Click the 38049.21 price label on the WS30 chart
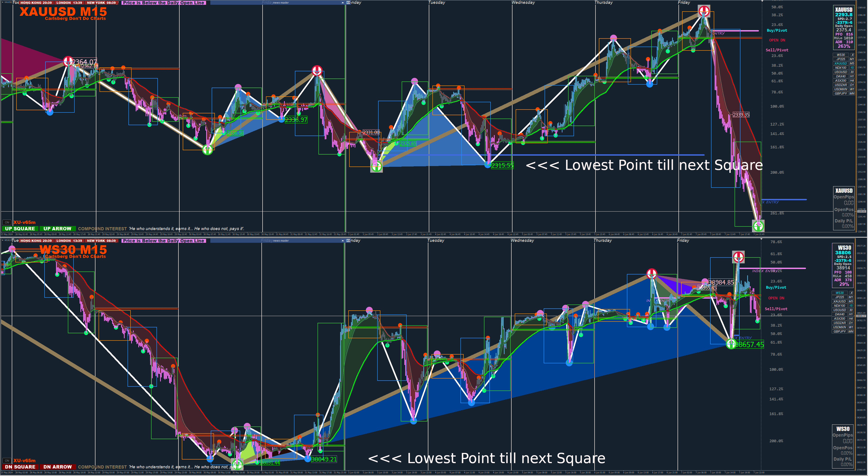Image resolution: width=868 pixels, height=476 pixels. [x=324, y=459]
